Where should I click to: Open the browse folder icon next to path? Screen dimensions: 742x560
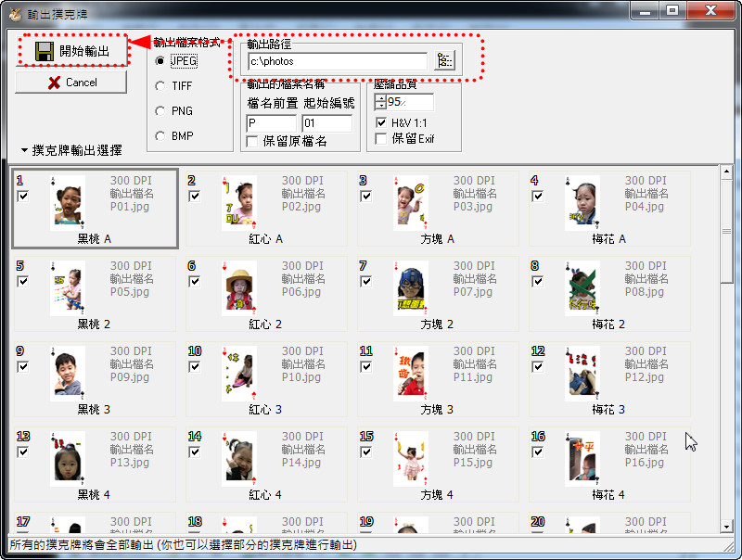pyautogui.click(x=444, y=61)
